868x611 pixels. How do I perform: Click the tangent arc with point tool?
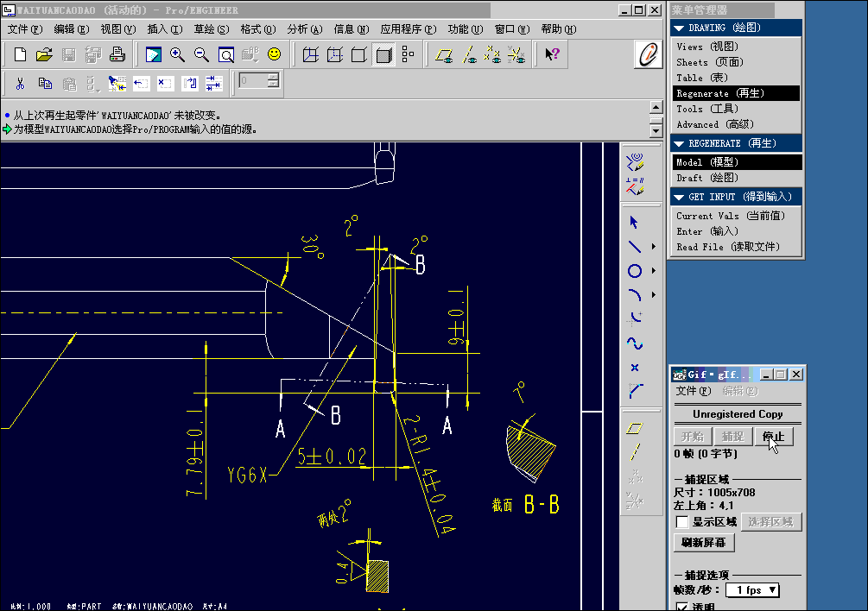[x=635, y=319]
